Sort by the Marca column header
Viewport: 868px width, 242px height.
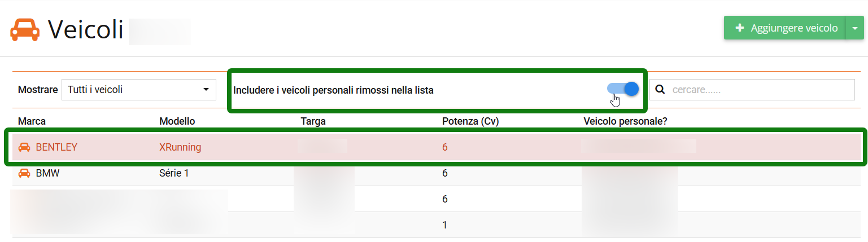pos(32,121)
